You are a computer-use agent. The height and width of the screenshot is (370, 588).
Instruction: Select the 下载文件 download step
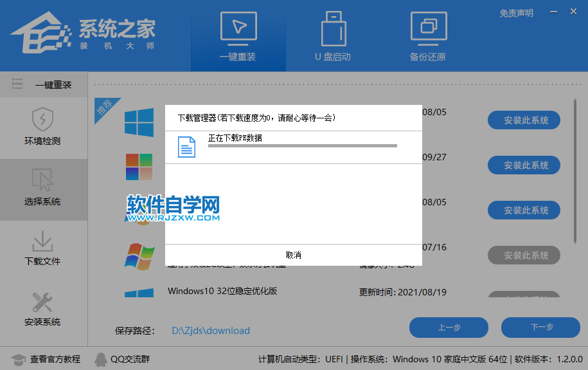point(42,248)
